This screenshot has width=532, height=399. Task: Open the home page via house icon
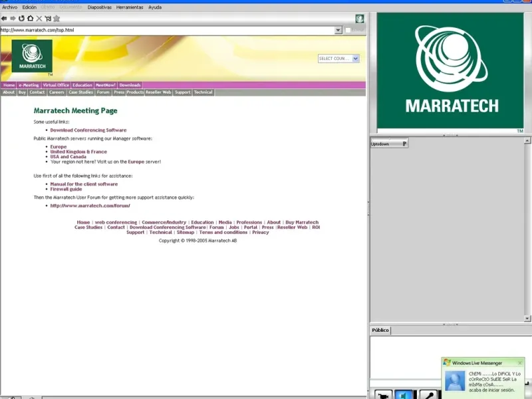click(x=31, y=19)
